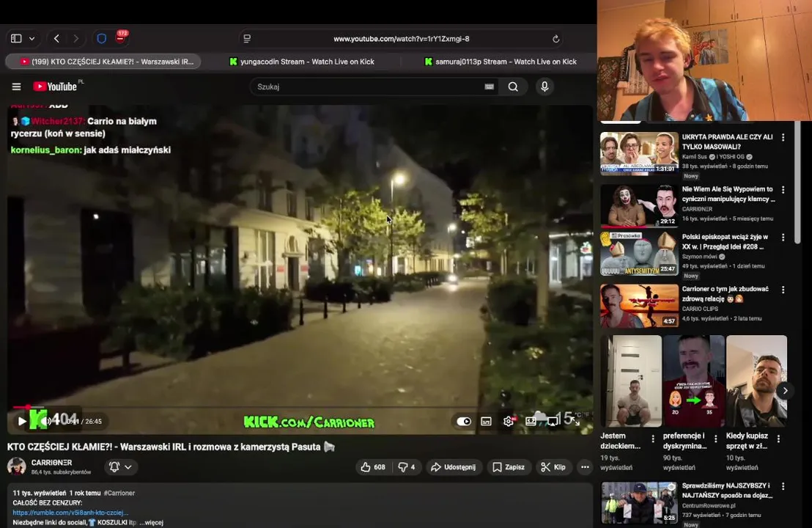812x528 pixels.
Task: Go back with the browser back arrow
Action: click(57, 38)
